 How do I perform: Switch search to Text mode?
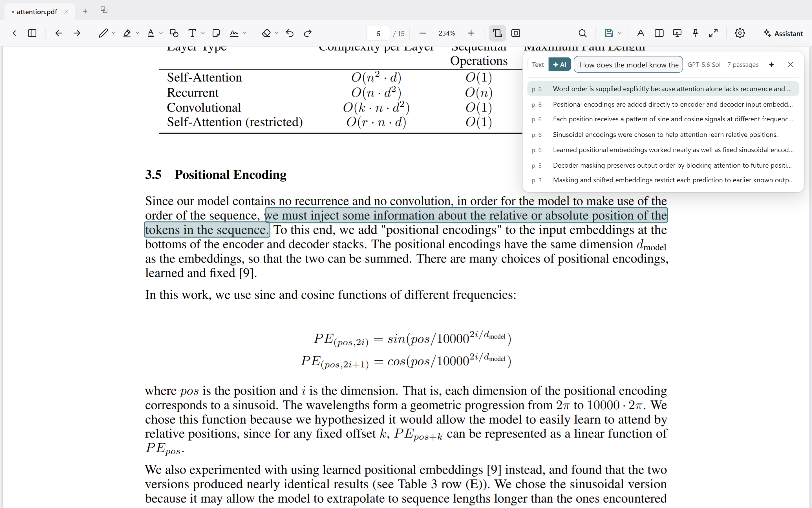(538, 65)
